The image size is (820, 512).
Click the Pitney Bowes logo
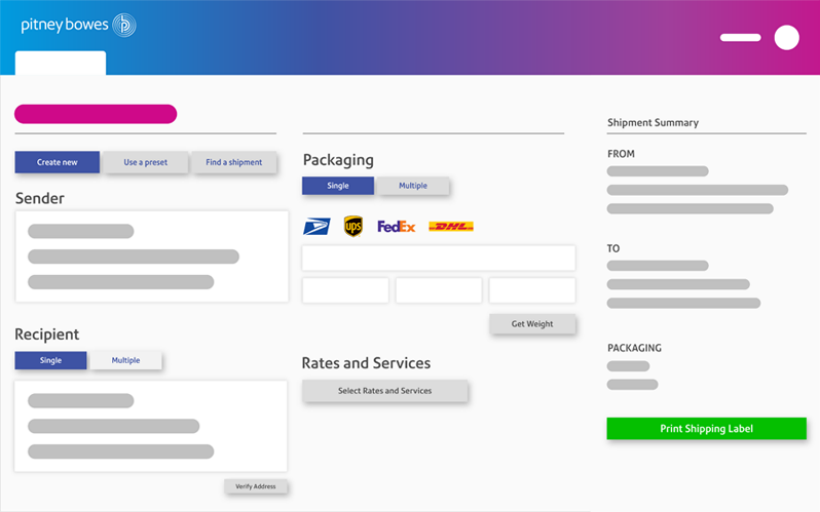pyautogui.click(x=78, y=25)
